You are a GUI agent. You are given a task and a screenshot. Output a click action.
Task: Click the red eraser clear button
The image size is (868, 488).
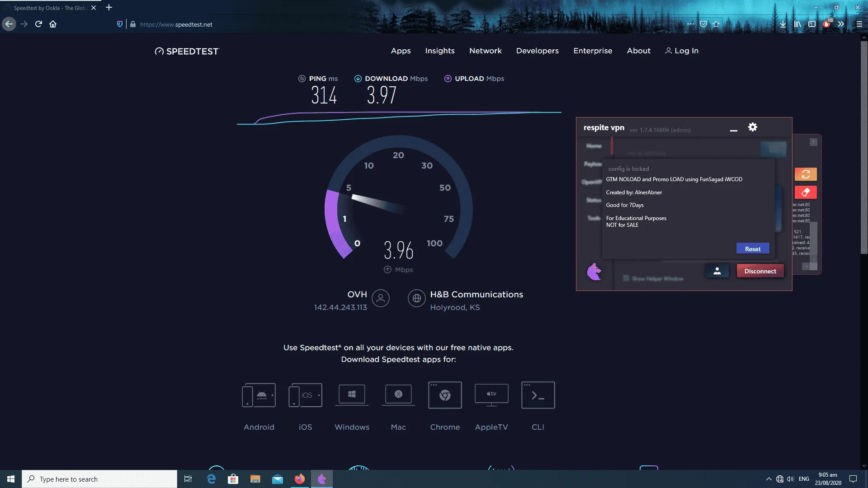pyautogui.click(x=806, y=192)
